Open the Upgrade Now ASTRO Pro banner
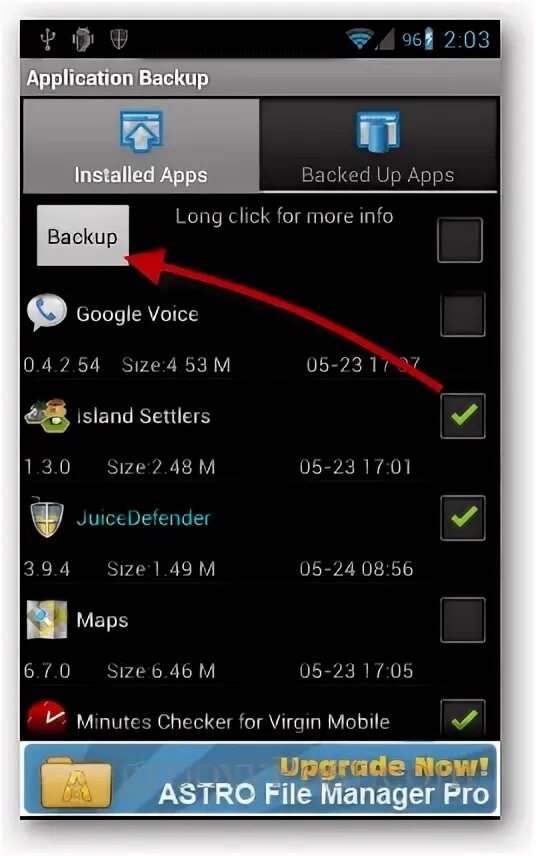The height and width of the screenshot is (856, 536). click(260, 778)
